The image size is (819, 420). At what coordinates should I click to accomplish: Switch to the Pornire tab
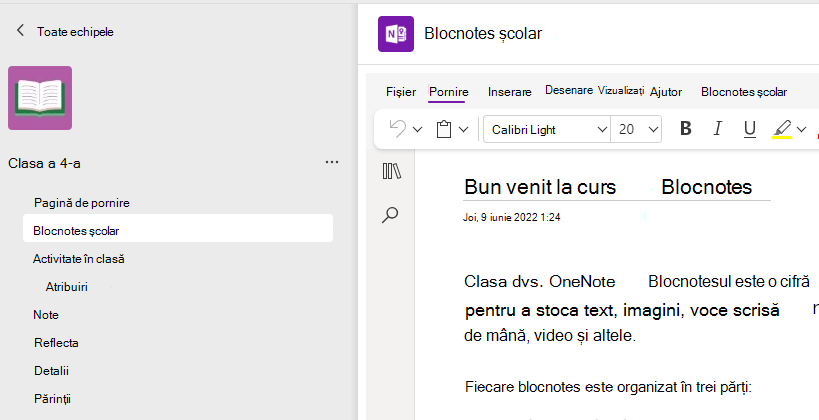pos(449,92)
